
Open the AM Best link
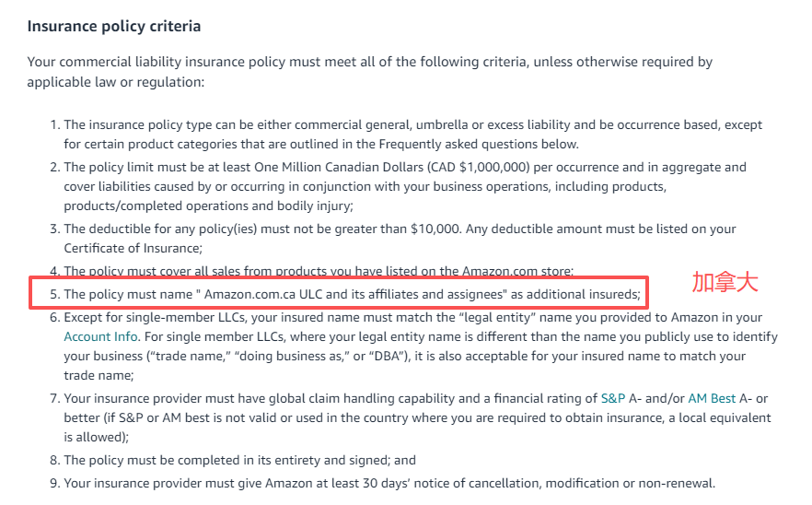coord(712,398)
